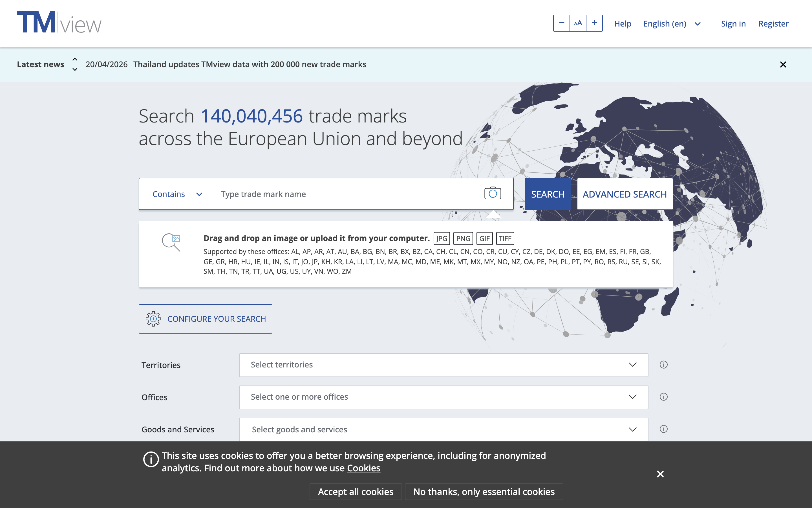
Task: Open ADVANCED SEARCH
Action: [x=625, y=194]
